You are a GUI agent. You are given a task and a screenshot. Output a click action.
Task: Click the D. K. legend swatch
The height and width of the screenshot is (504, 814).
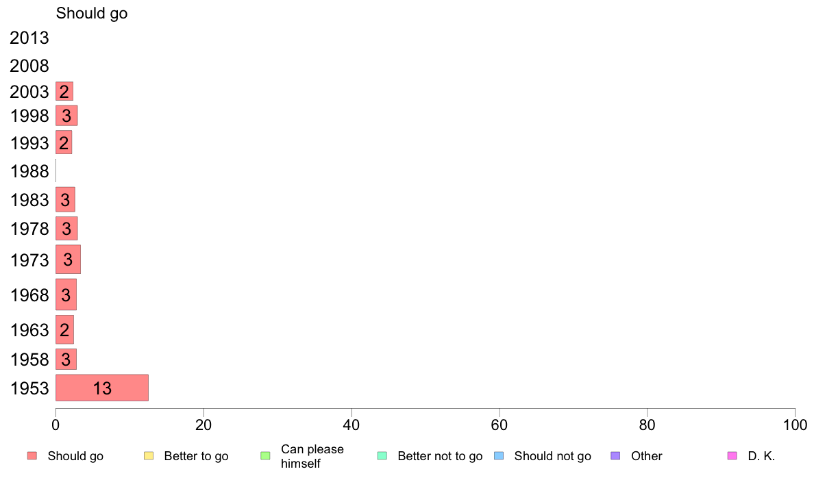tap(732, 456)
